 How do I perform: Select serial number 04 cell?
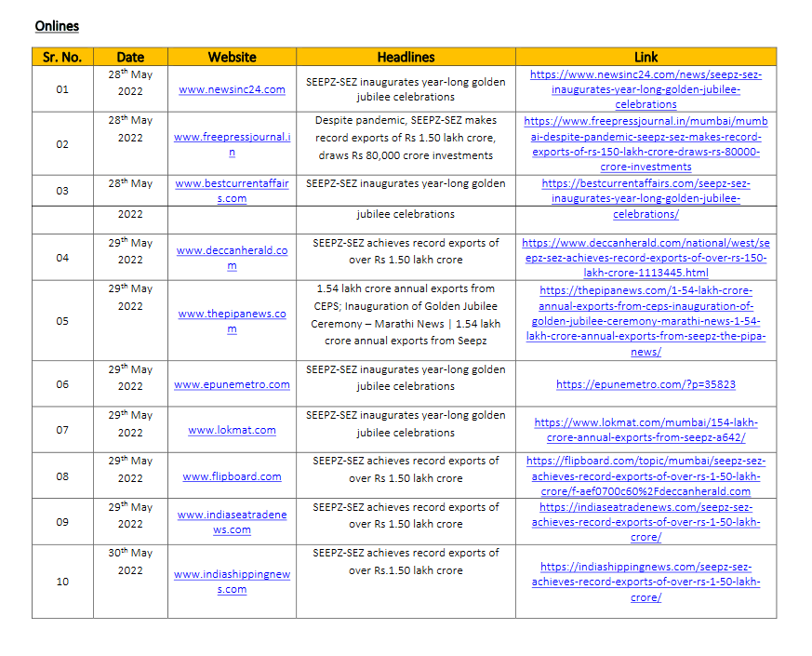click(62, 258)
